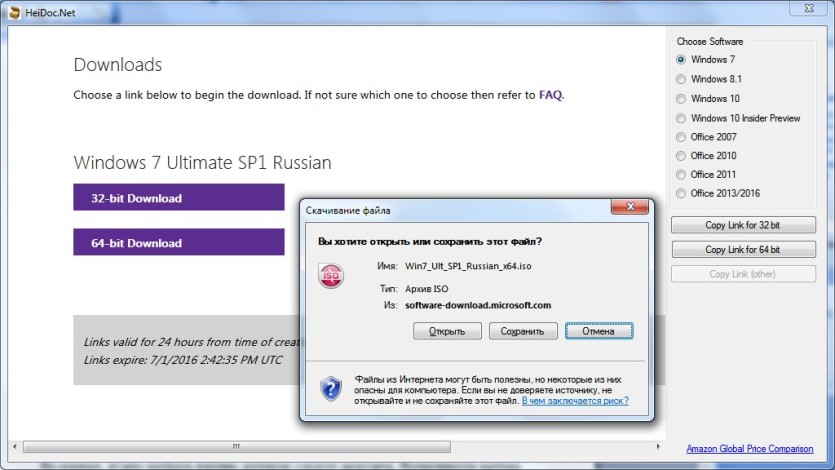Select the Windows 8.1 radio button

(681, 79)
